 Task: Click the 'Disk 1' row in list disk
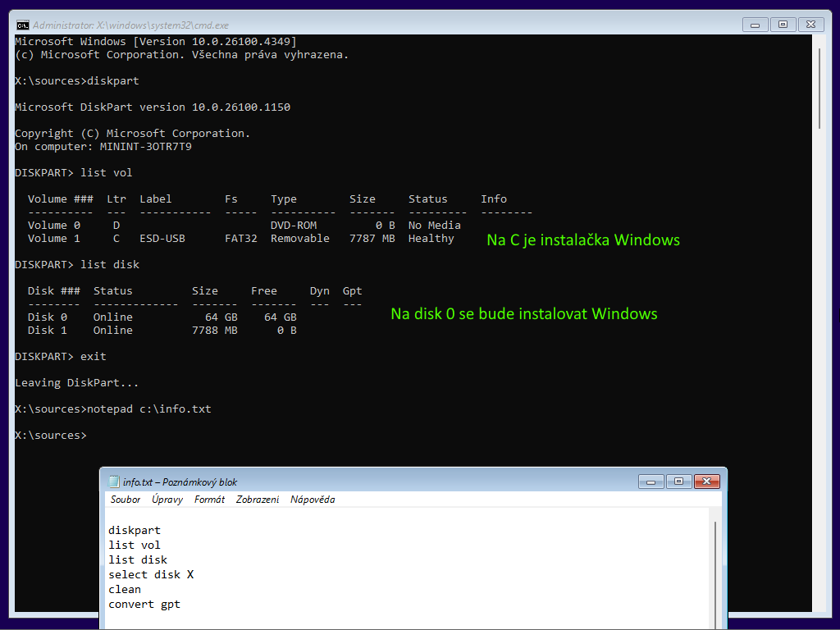[162, 331]
